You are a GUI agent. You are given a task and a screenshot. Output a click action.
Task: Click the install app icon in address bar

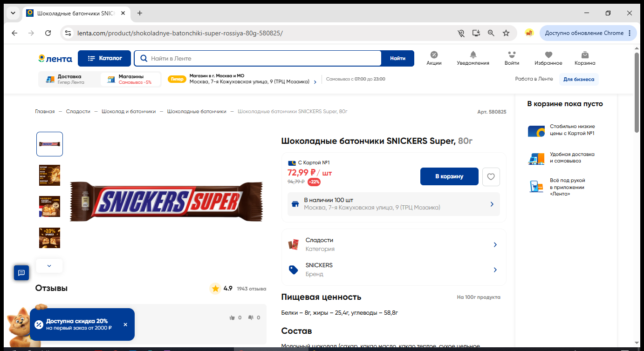[476, 33]
